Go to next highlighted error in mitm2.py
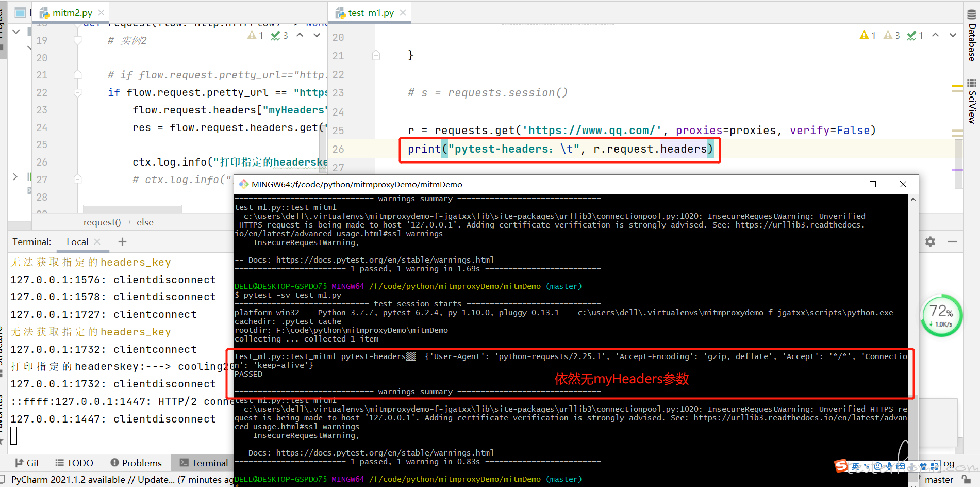 (x=317, y=35)
